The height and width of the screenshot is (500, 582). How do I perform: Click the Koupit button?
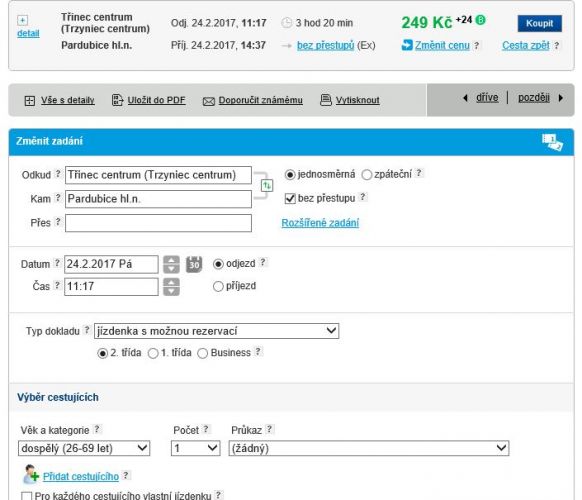[x=539, y=23]
